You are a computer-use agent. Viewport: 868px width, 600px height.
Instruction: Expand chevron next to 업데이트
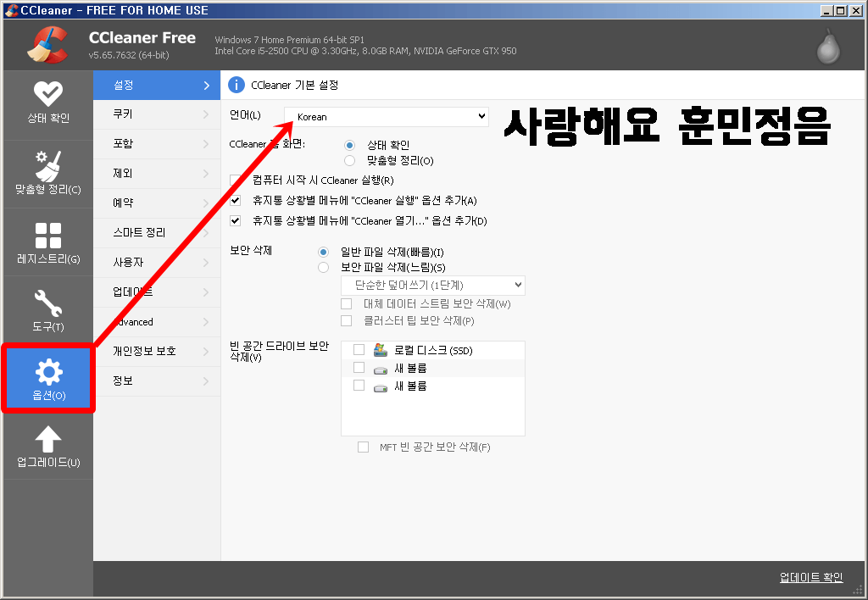[x=207, y=292]
